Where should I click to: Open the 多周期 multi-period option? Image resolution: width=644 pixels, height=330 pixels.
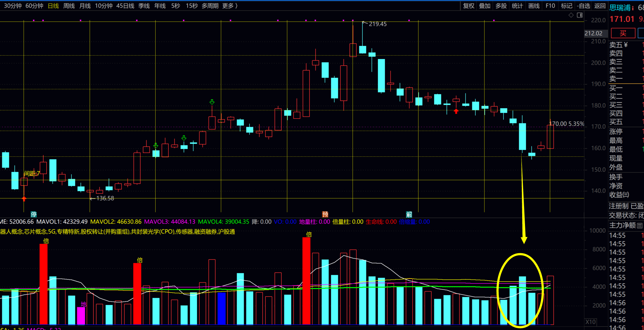[x=210, y=6]
